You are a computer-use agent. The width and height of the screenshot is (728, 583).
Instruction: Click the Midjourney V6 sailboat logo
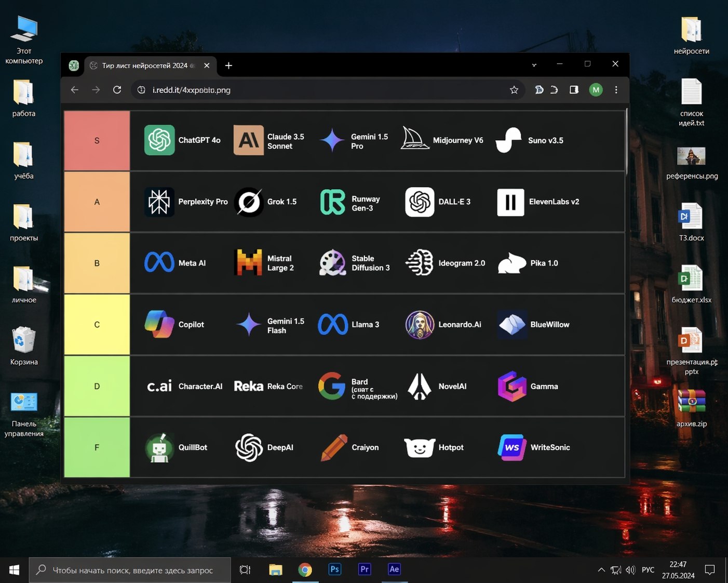click(x=415, y=139)
